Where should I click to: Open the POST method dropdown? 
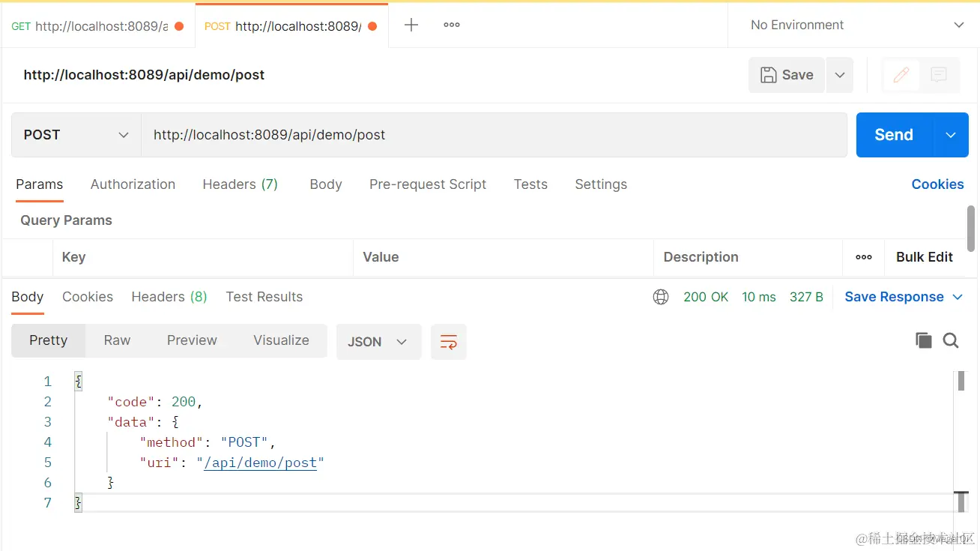76,135
